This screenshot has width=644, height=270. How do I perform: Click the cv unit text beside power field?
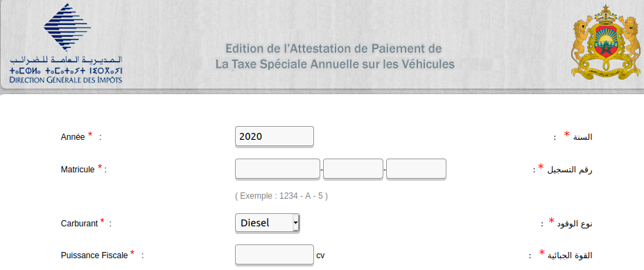point(320,255)
